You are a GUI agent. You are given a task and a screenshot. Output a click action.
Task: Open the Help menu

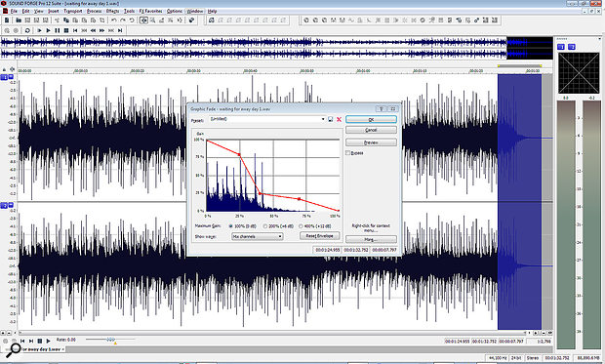[212, 11]
